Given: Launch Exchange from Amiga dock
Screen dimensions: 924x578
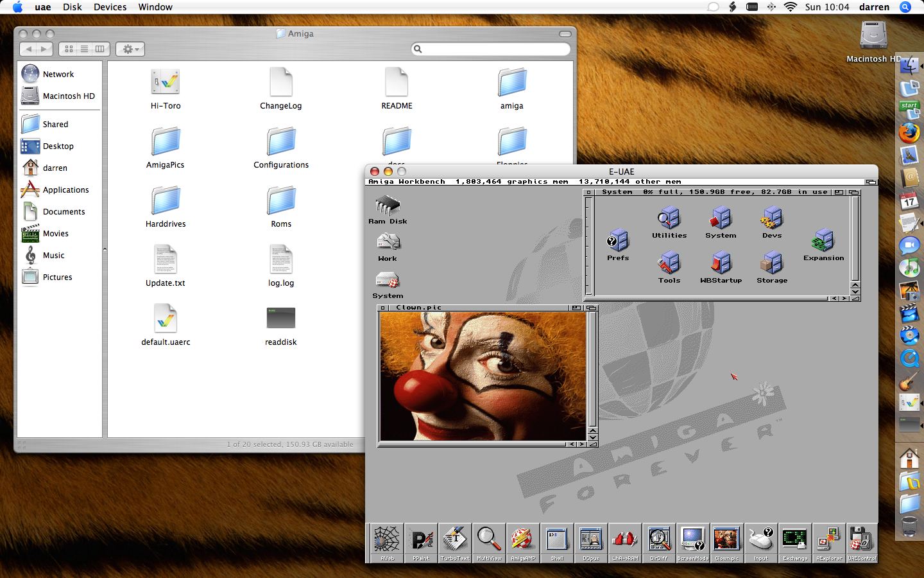Looking at the screenshot, I should point(795,543).
